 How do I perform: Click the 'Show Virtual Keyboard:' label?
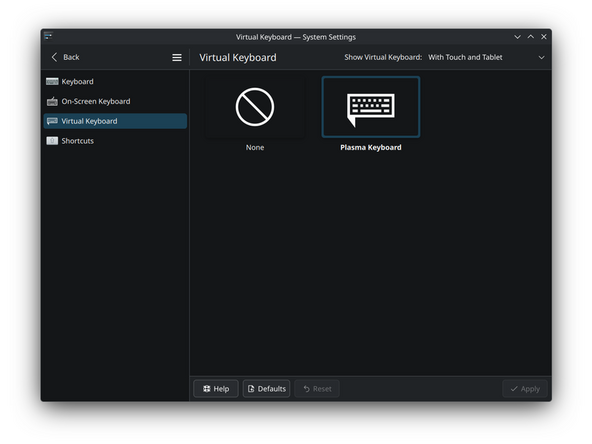[383, 57]
